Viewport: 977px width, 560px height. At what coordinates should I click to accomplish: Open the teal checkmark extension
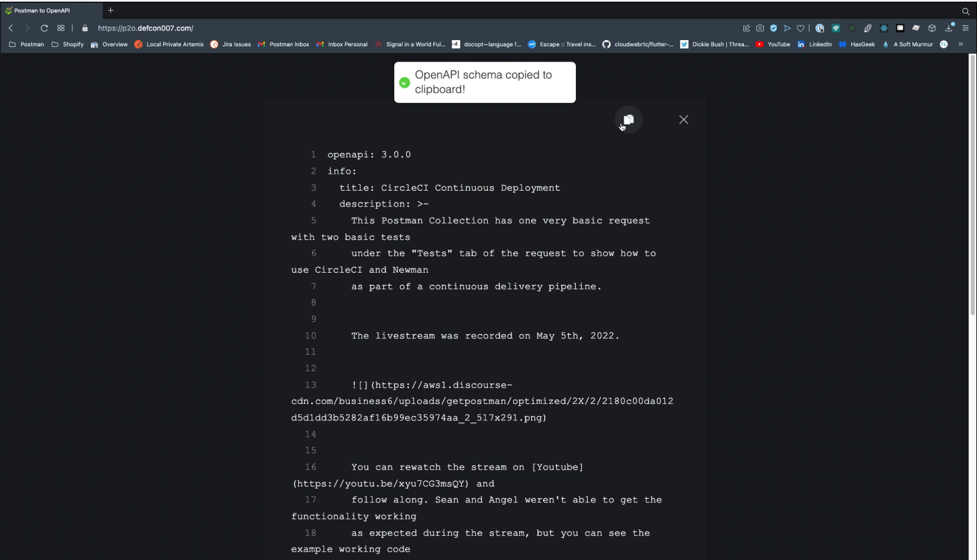(836, 28)
